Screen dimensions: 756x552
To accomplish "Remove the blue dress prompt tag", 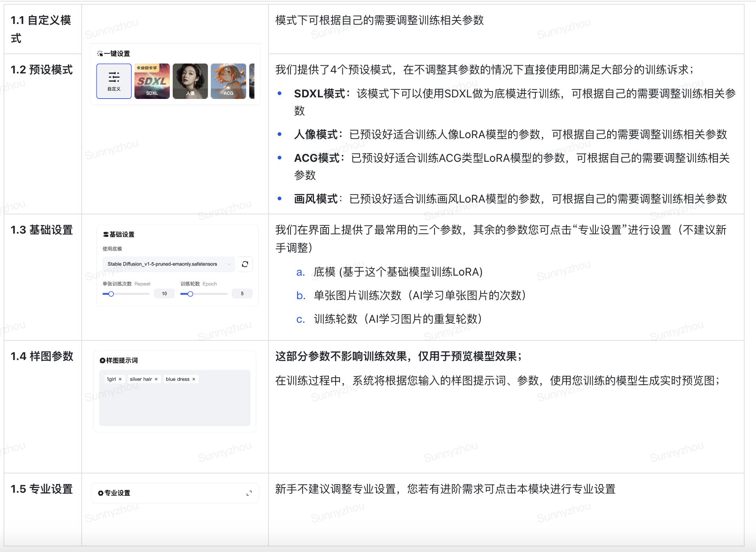I will 194,379.
